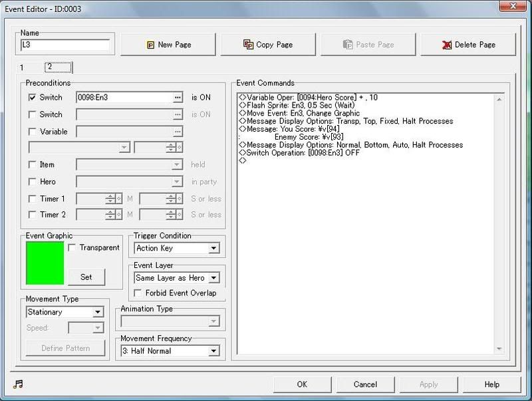Enable the Timer 1 precondition checkbox

32,199
